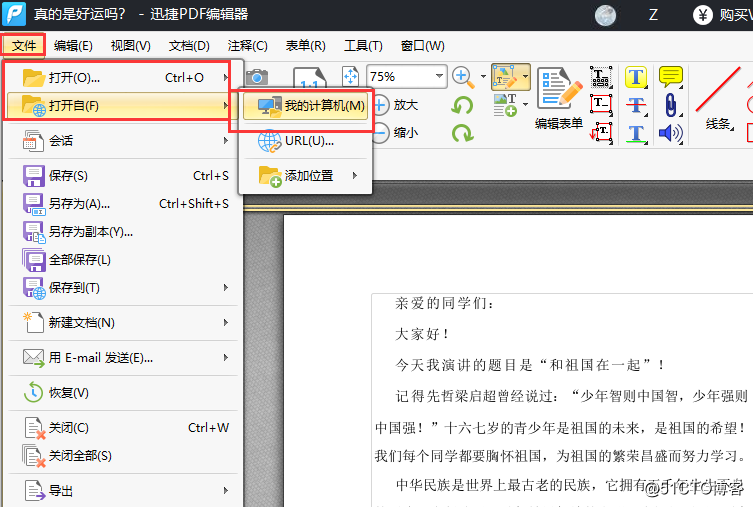This screenshot has width=753, height=507.
Task: Select the 线条 line tool
Action: coord(718,99)
